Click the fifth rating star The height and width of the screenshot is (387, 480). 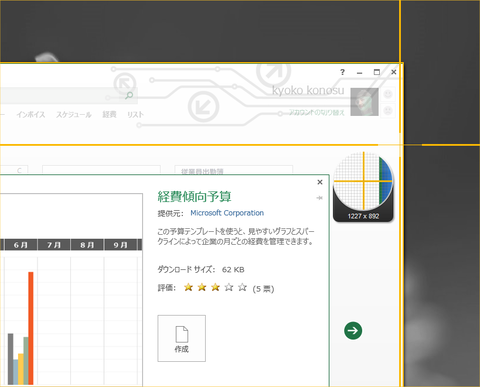tap(242, 287)
